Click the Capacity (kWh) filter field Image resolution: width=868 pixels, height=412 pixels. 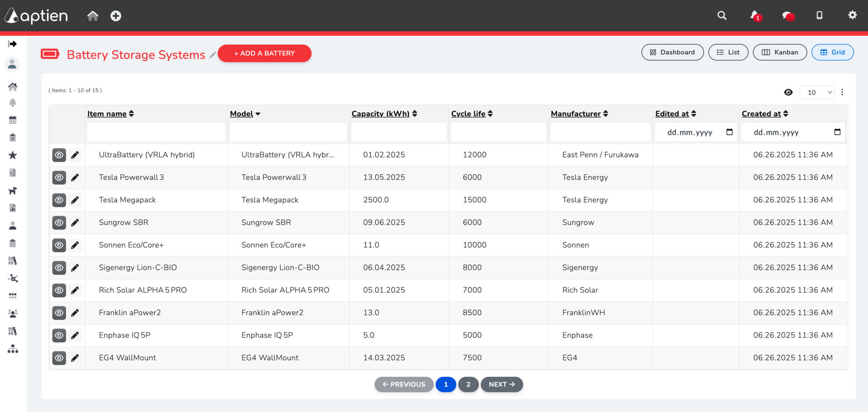tap(399, 132)
